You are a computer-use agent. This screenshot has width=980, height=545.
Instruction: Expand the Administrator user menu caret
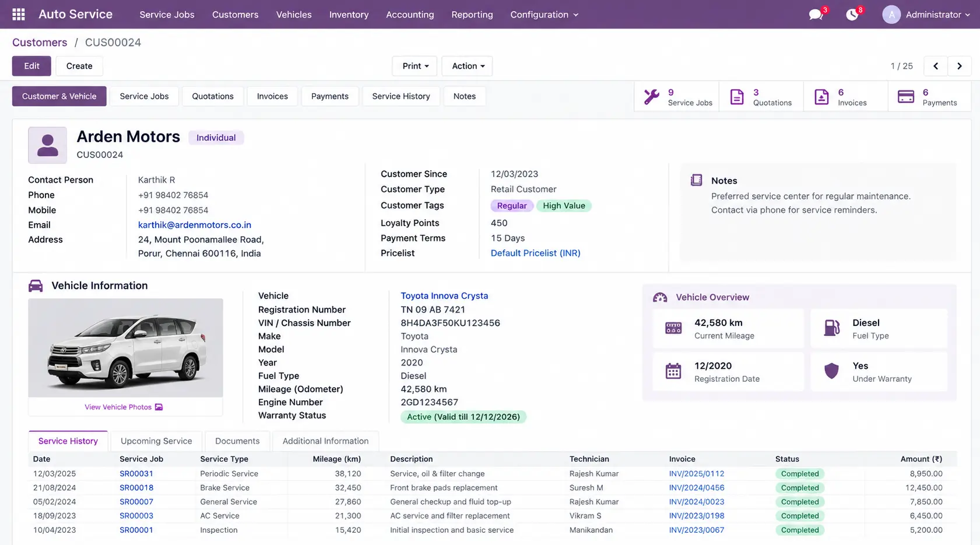pos(968,15)
